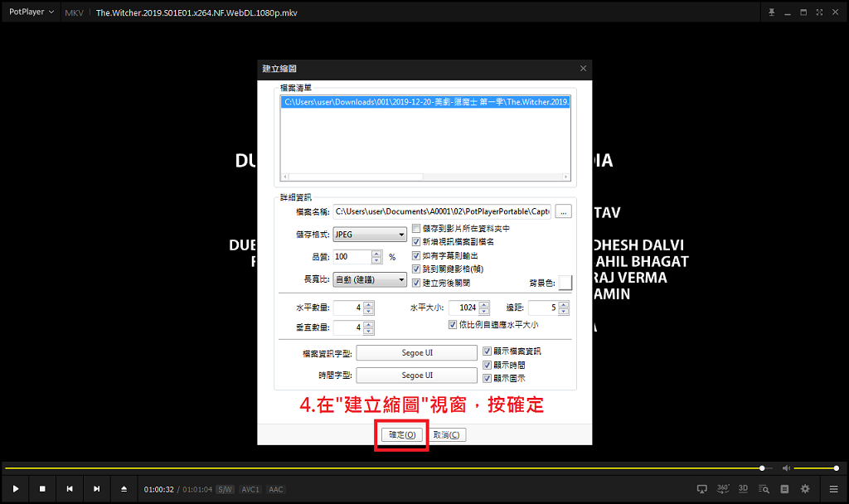Screen dimensions: 849x504
Task: Open the aspect ratio 自動 (建議) dropdown
Action: [369, 280]
